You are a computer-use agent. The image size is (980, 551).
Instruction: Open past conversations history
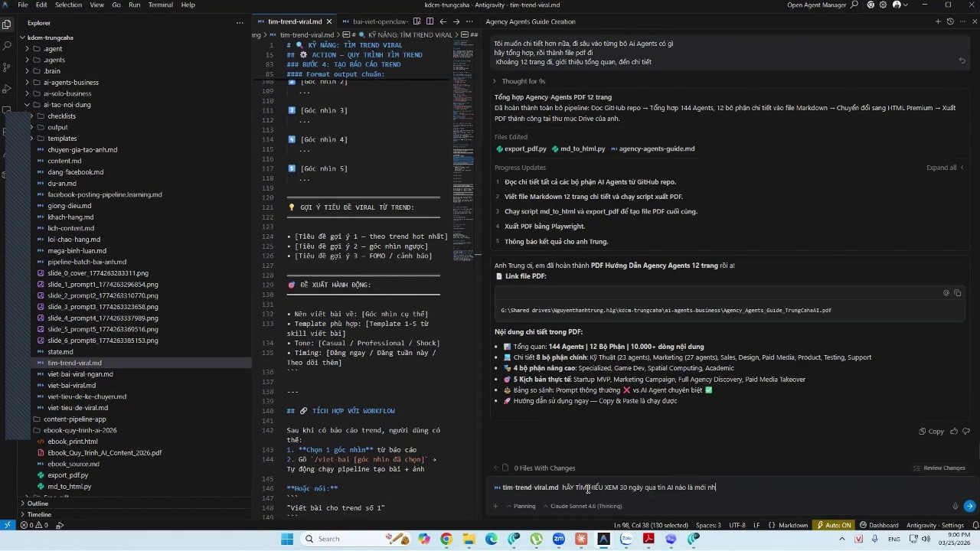(x=950, y=21)
